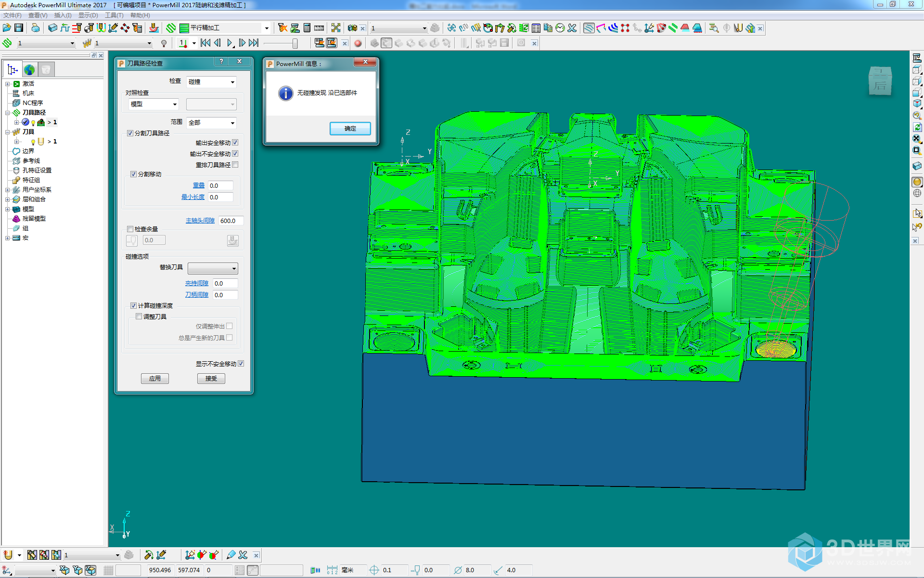Viewport: 924px width, 578px height.
Task: Toggle 输出不安全移动 checkbox
Action: coord(235,154)
